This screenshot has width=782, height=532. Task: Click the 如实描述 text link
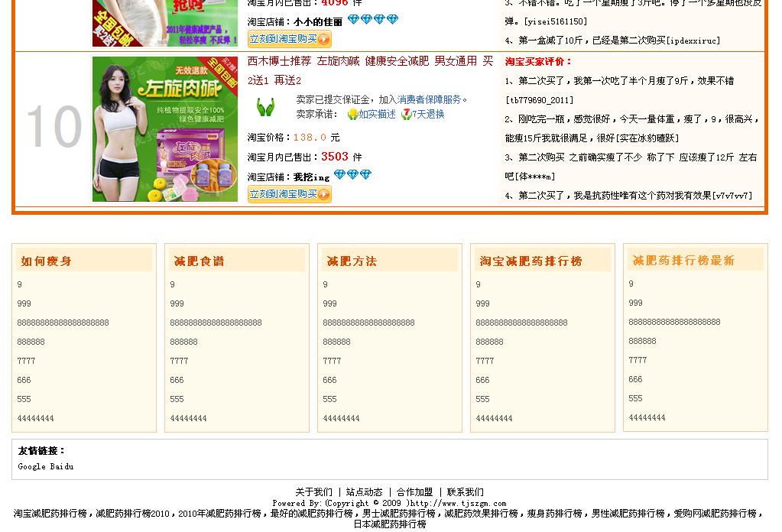pyautogui.click(x=377, y=114)
